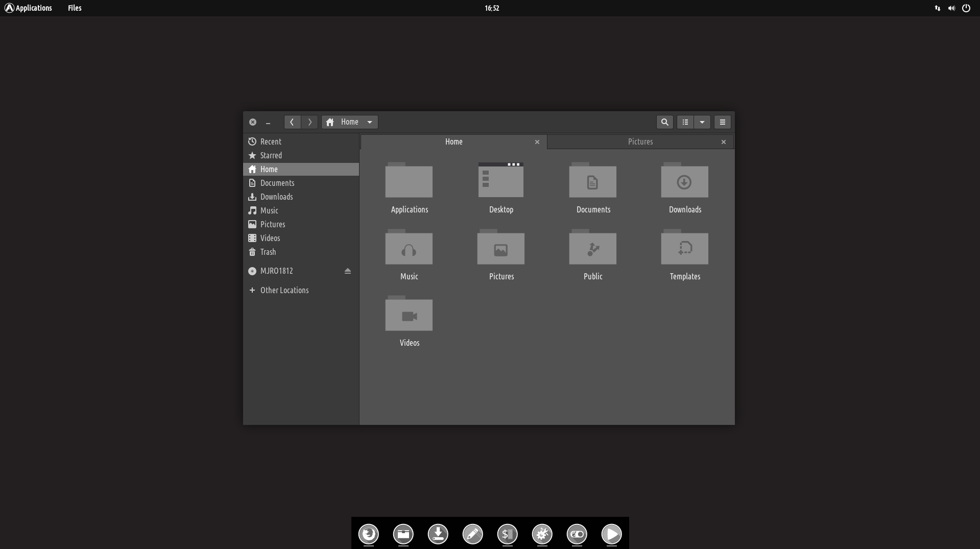Open the Files menu in top bar
This screenshot has width=980, height=549.
pyautogui.click(x=75, y=8)
